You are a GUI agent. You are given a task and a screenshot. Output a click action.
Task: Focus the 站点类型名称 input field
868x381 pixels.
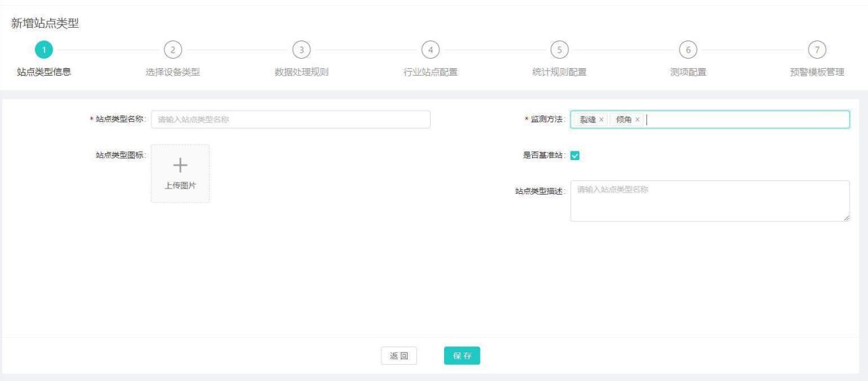click(291, 120)
